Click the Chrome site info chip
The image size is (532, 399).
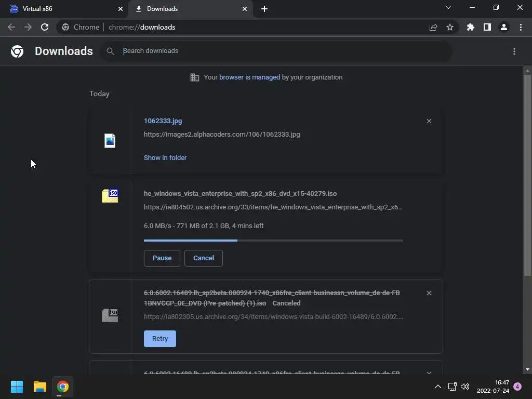tap(81, 27)
